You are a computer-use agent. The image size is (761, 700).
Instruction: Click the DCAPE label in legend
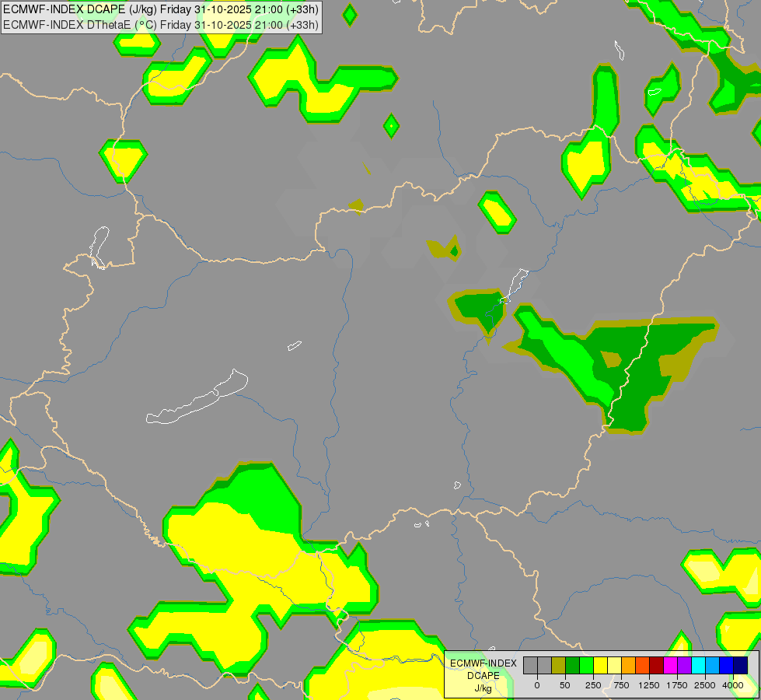click(x=483, y=676)
